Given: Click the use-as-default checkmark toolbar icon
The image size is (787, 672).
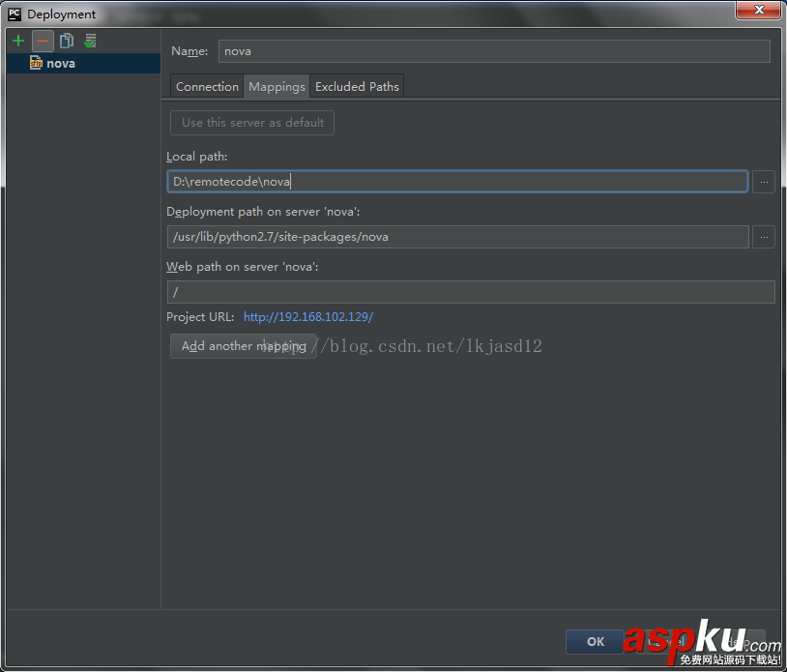Looking at the screenshot, I should click(90, 41).
